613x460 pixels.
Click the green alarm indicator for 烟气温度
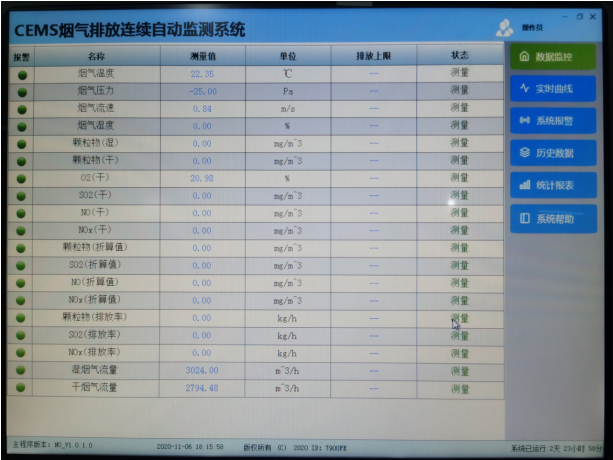pos(22,75)
